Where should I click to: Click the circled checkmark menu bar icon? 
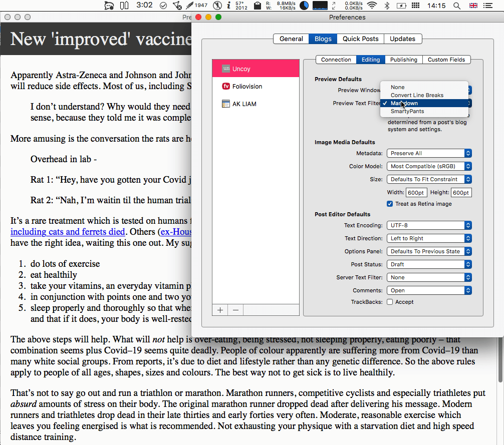163,6
